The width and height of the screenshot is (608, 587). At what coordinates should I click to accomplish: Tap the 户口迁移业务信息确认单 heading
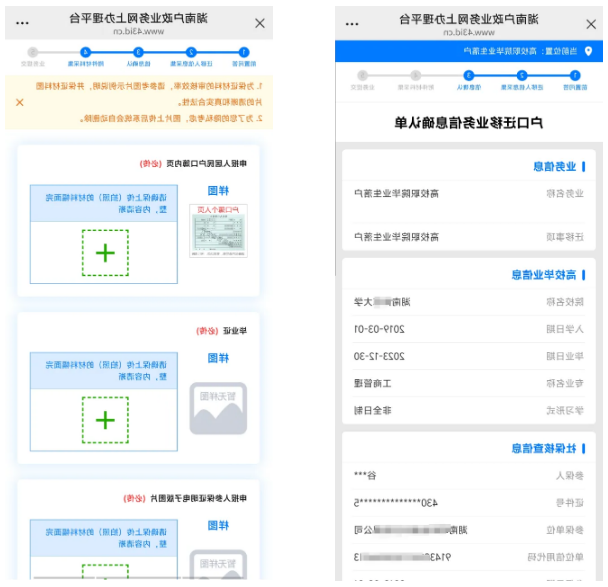(468, 123)
